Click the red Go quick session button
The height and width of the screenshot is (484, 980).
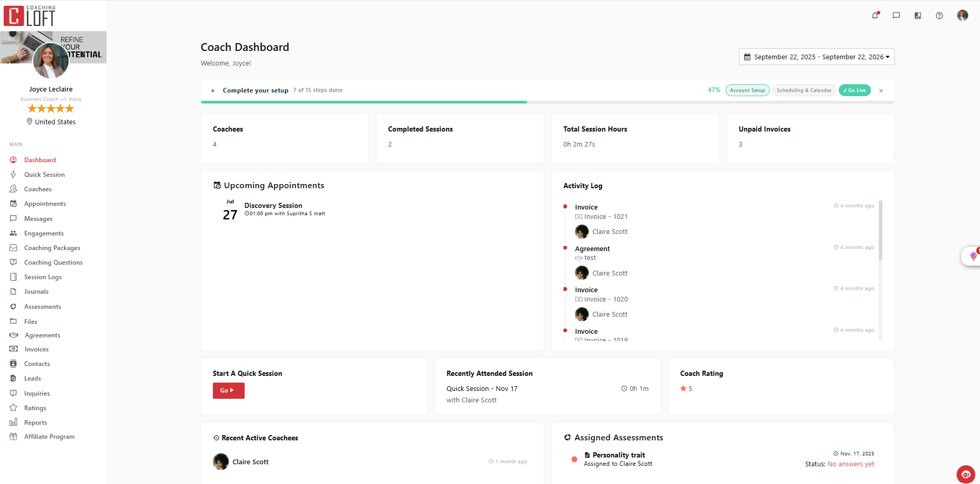point(229,390)
